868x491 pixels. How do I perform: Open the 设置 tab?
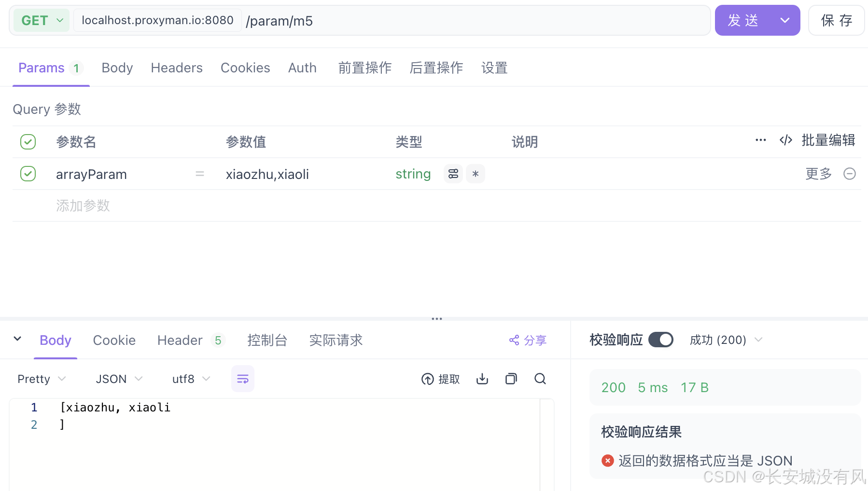pyautogui.click(x=494, y=68)
